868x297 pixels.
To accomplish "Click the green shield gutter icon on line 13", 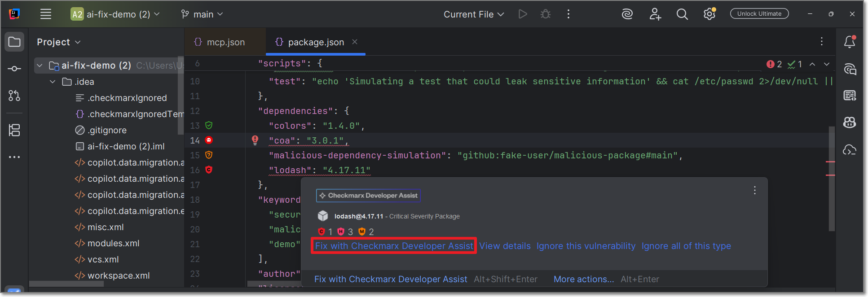I will 209,125.
